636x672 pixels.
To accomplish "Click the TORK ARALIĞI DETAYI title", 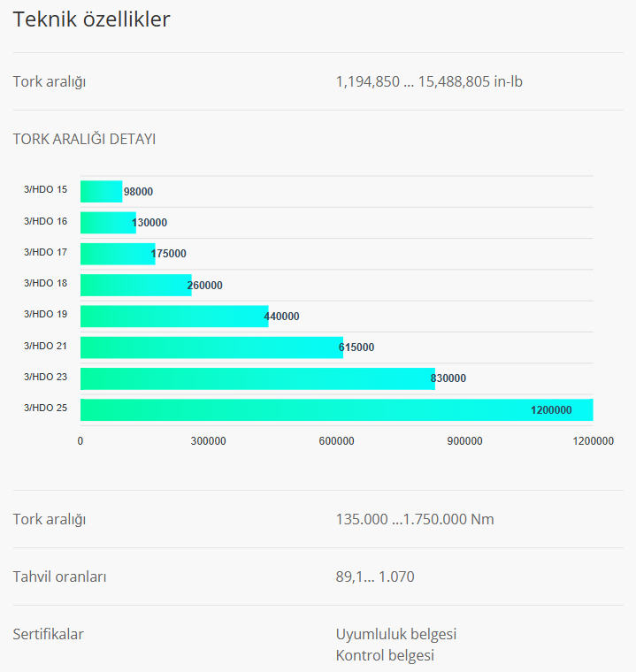I will [84, 139].
